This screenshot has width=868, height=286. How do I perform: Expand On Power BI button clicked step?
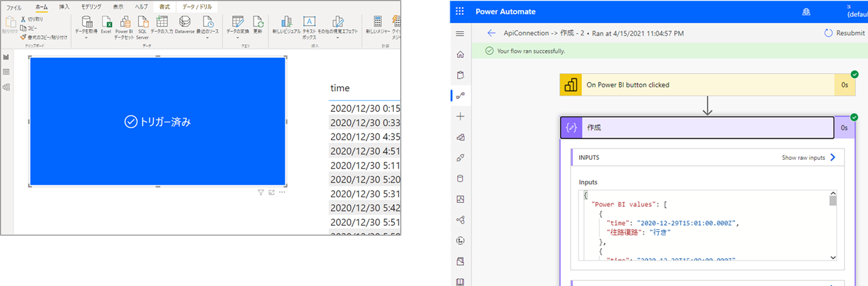pyautogui.click(x=707, y=85)
